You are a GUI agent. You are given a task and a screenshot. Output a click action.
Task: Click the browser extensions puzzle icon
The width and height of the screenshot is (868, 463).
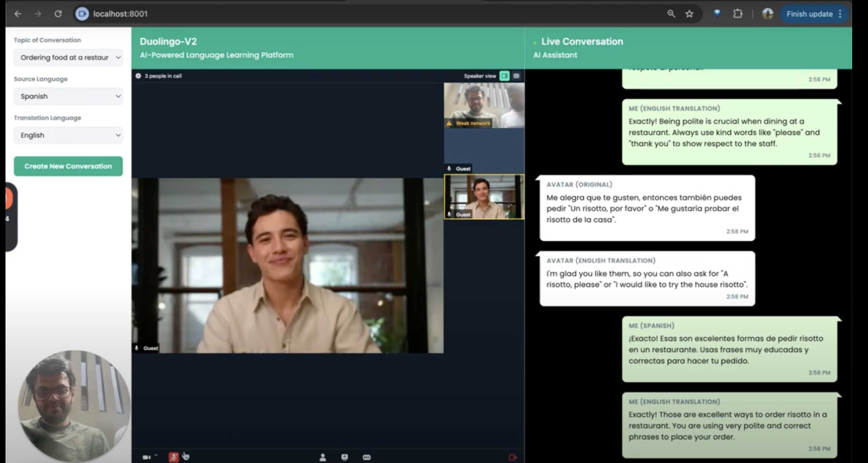tap(738, 14)
